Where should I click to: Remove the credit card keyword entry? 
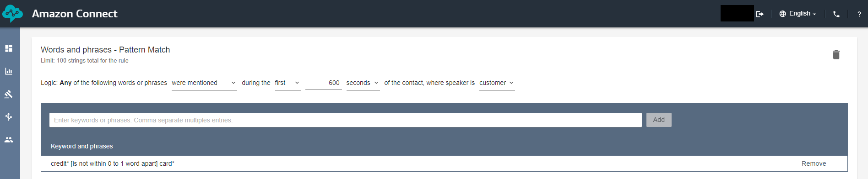coord(814,163)
